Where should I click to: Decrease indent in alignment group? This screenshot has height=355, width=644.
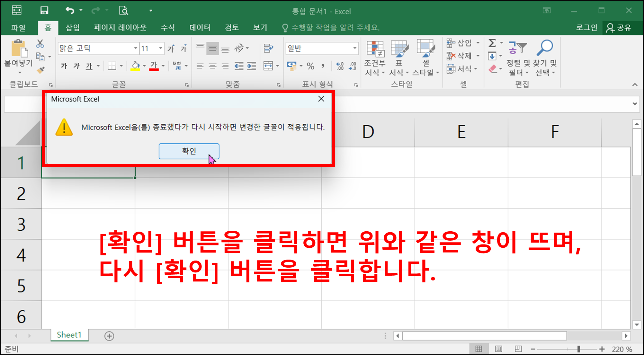[x=239, y=66]
